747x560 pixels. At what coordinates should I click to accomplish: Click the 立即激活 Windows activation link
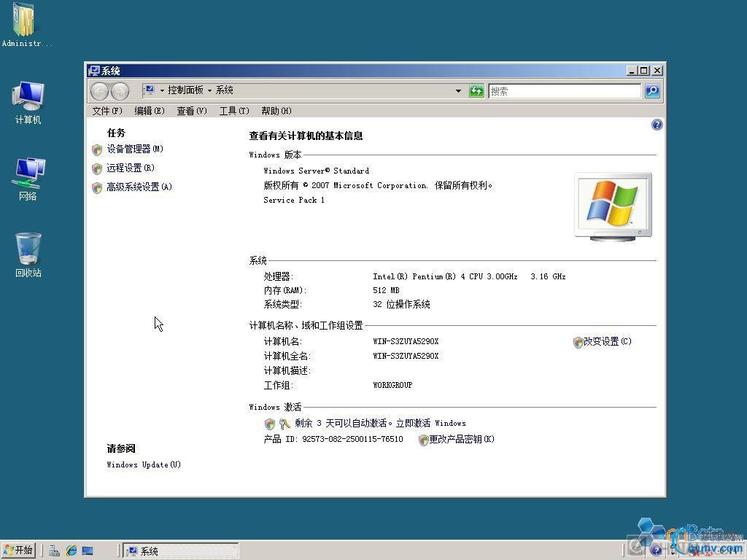tap(430, 423)
